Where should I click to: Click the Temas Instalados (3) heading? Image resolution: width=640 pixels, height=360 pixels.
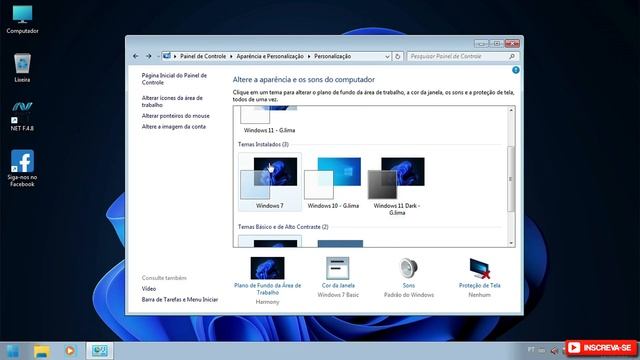coord(263,144)
